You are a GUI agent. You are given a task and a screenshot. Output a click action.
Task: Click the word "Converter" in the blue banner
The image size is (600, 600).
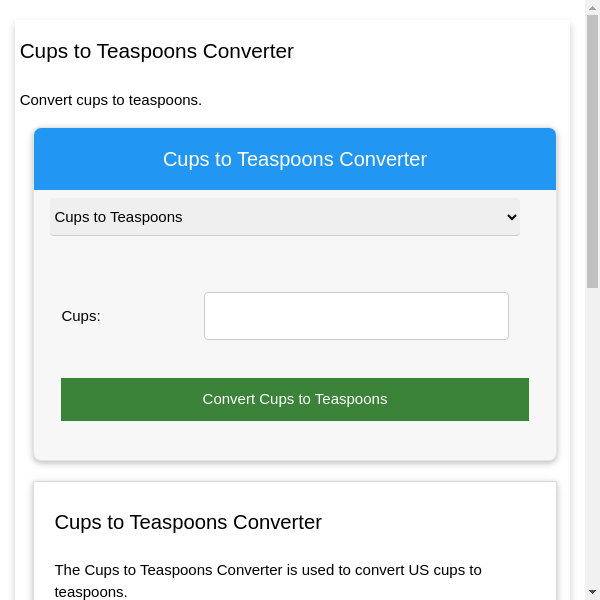[x=383, y=160]
